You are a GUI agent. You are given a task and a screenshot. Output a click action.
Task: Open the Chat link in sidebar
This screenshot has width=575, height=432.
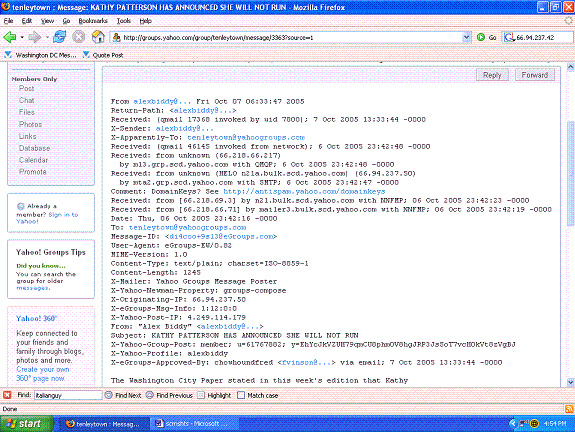tap(26, 100)
